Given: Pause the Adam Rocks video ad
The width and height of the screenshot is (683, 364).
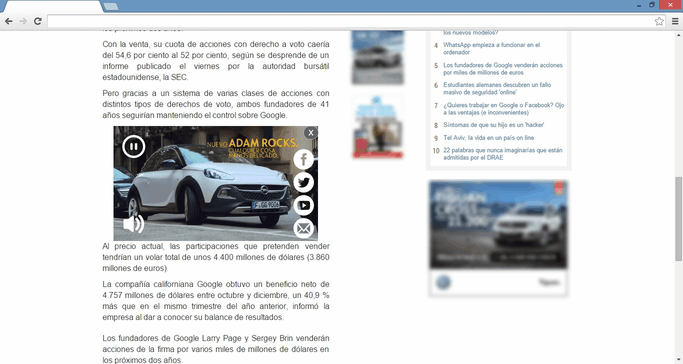Looking at the screenshot, I should (x=134, y=146).
